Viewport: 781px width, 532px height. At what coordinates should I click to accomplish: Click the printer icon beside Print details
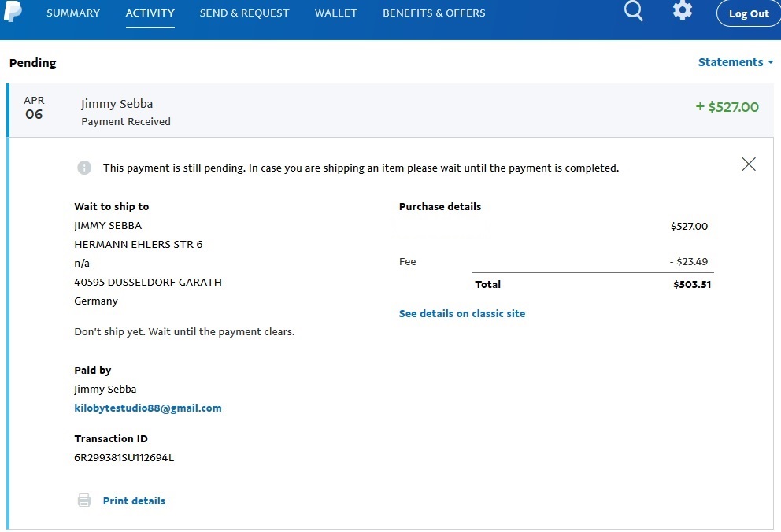[x=84, y=501]
